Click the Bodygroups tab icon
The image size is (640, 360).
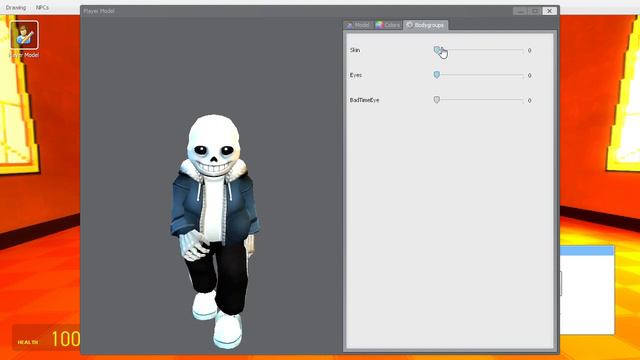[x=409, y=25]
